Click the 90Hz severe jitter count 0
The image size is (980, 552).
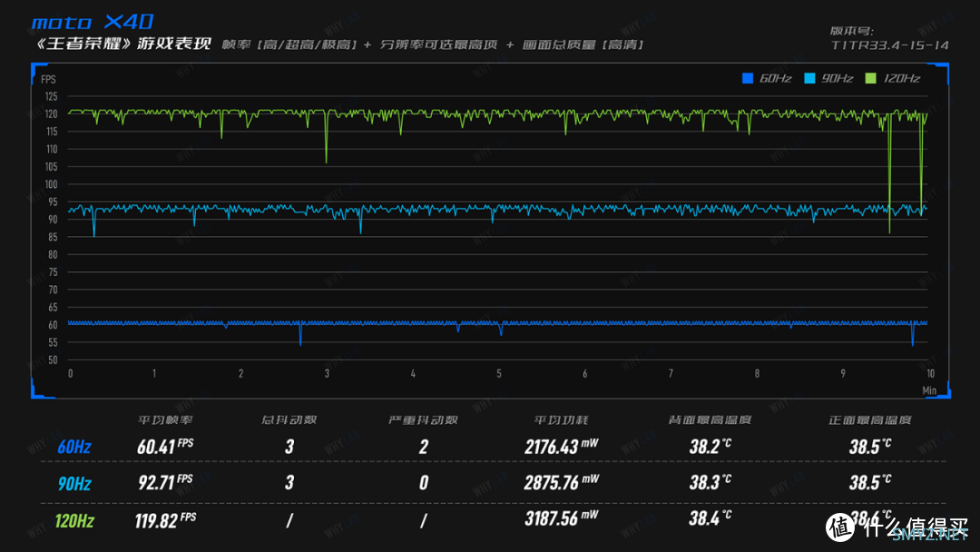(424, 483)
